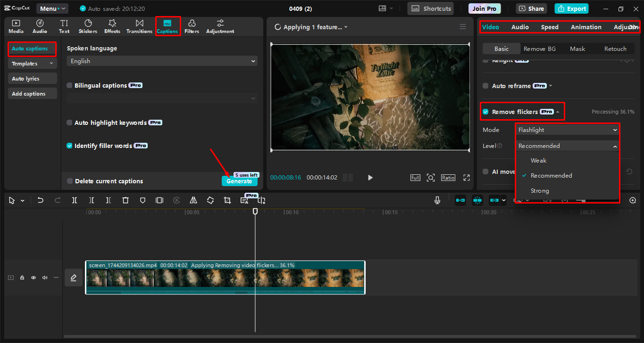Switch to the Speed tab
The height and width of the screenshot is (343, 644).
549,27
